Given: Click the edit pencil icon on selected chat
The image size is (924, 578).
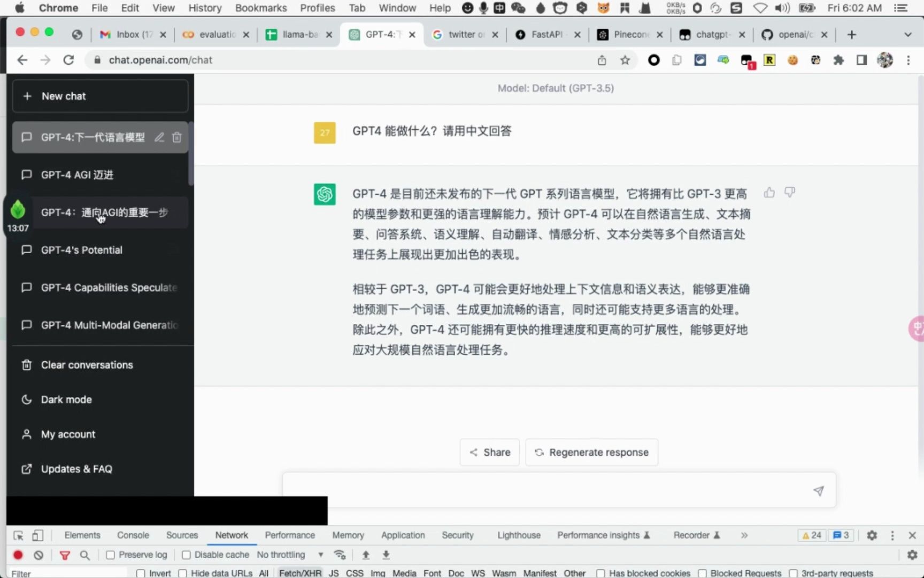Looking at the screenshot, I should click(159, 138).
